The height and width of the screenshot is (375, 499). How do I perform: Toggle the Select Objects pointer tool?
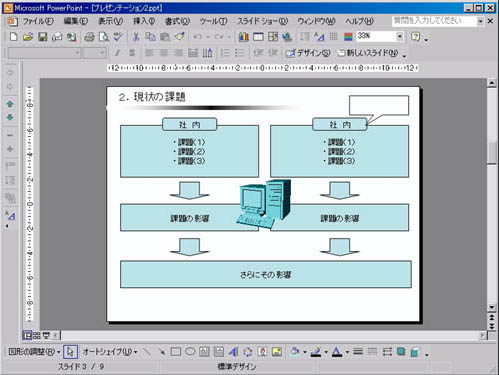[70, 351]
